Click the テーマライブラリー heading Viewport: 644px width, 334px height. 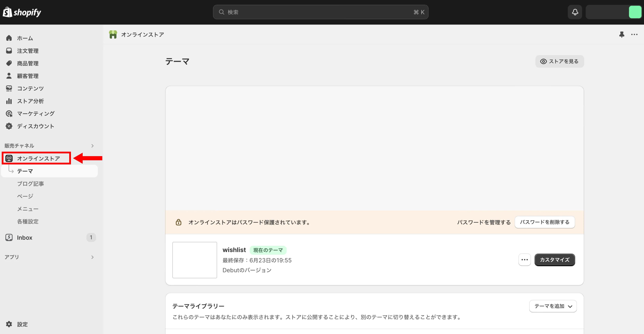tap(199, 306)
